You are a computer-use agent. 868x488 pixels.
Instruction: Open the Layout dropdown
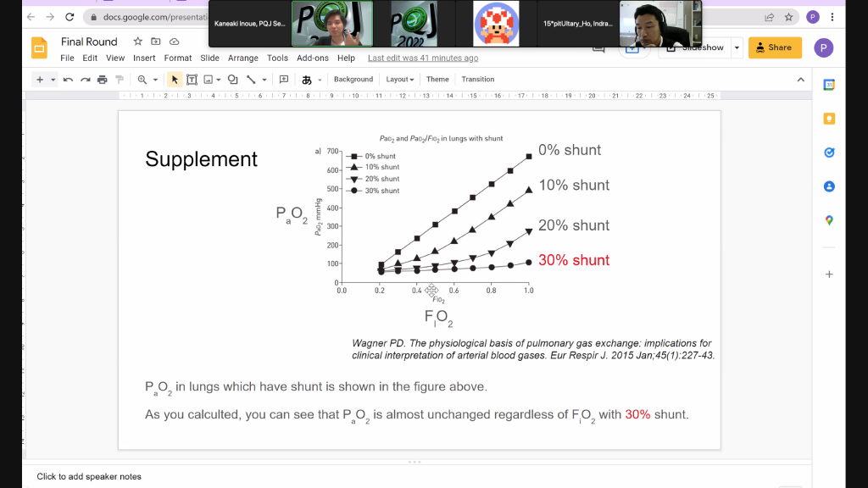[400, 80]
